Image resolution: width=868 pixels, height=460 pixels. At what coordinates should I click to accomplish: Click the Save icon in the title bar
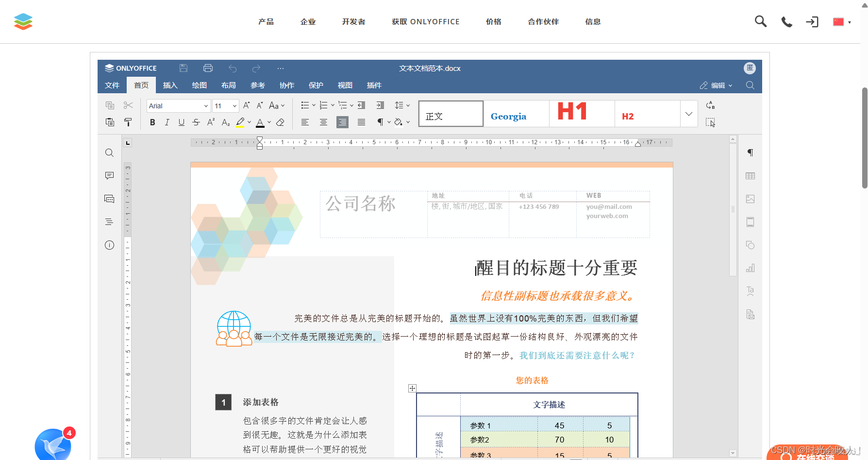pyautogui.click(x=184, y=68)
